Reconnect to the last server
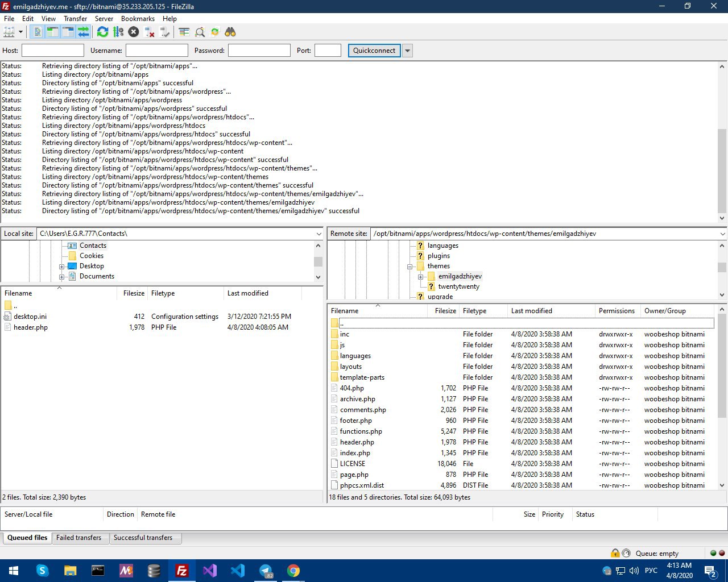This screenshot has width=728, height=582. click(165, 32)
